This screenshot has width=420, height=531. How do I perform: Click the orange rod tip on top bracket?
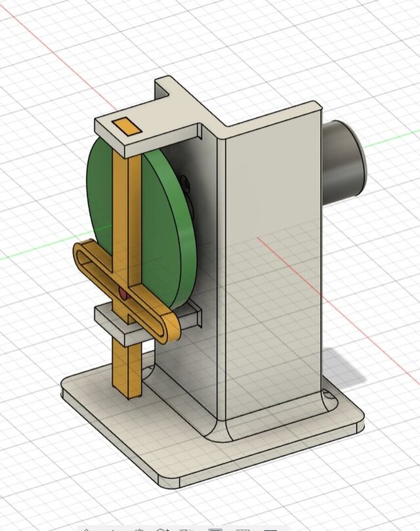click(x=123, y=126)
